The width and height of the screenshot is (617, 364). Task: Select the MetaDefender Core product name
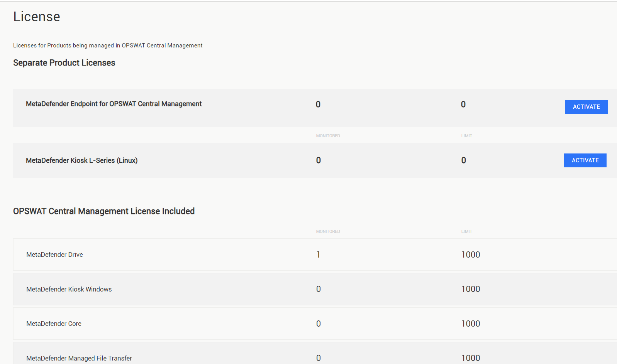(x=54, y=324)
